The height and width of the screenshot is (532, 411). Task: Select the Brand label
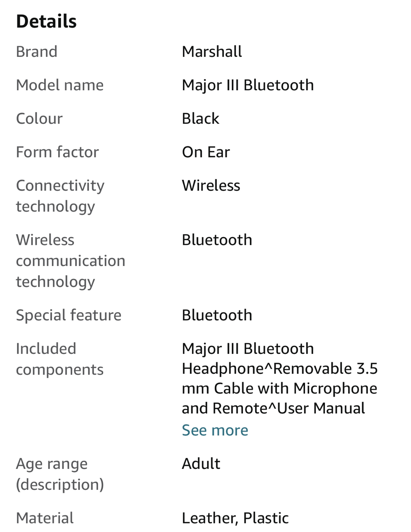(37, 52)
